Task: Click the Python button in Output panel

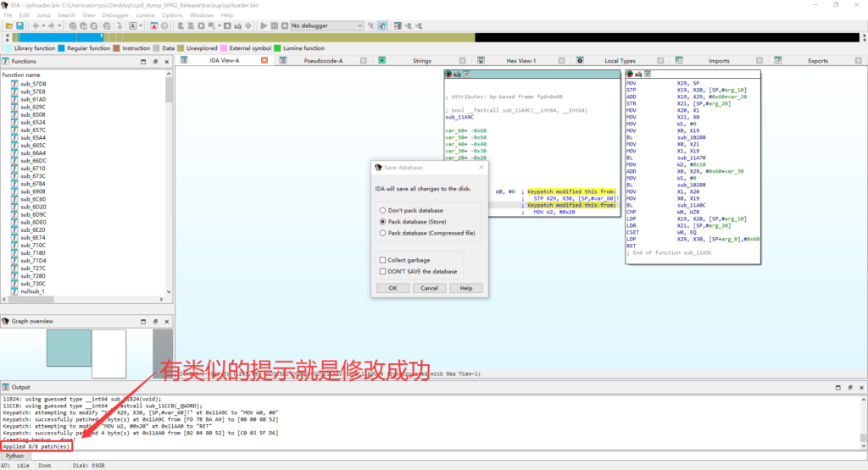Action: [15, 456]
